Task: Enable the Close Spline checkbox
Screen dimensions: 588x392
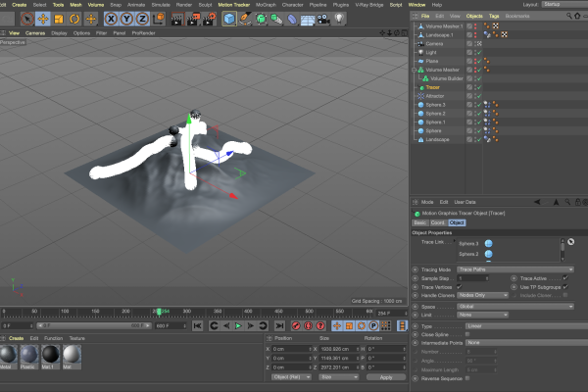Action: [467, 334]
